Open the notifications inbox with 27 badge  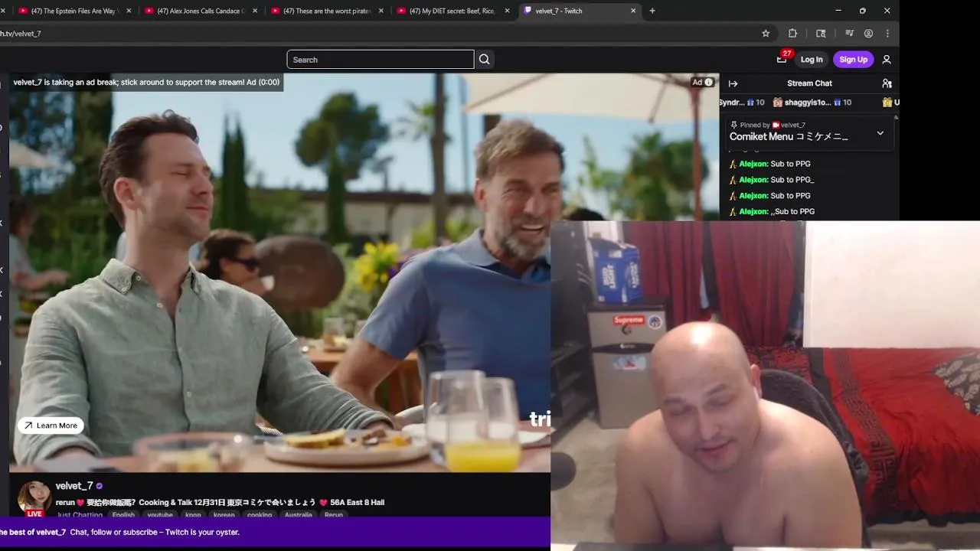point(782,59)
